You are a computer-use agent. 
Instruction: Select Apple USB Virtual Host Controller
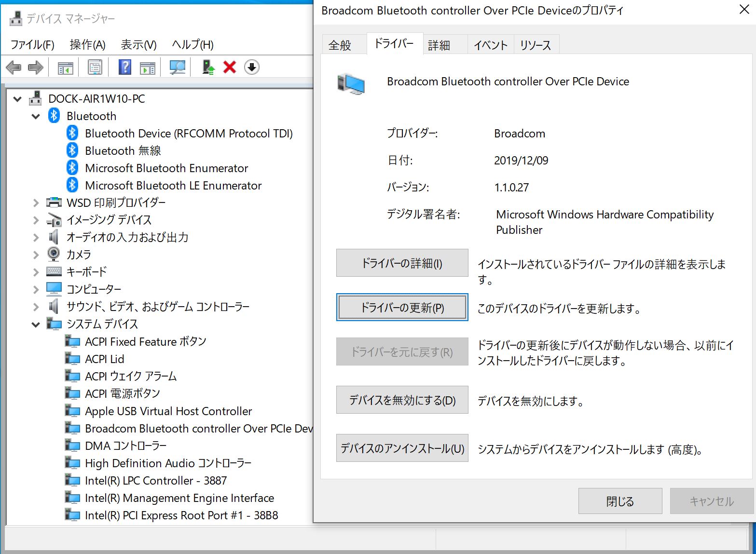point(168,411)
